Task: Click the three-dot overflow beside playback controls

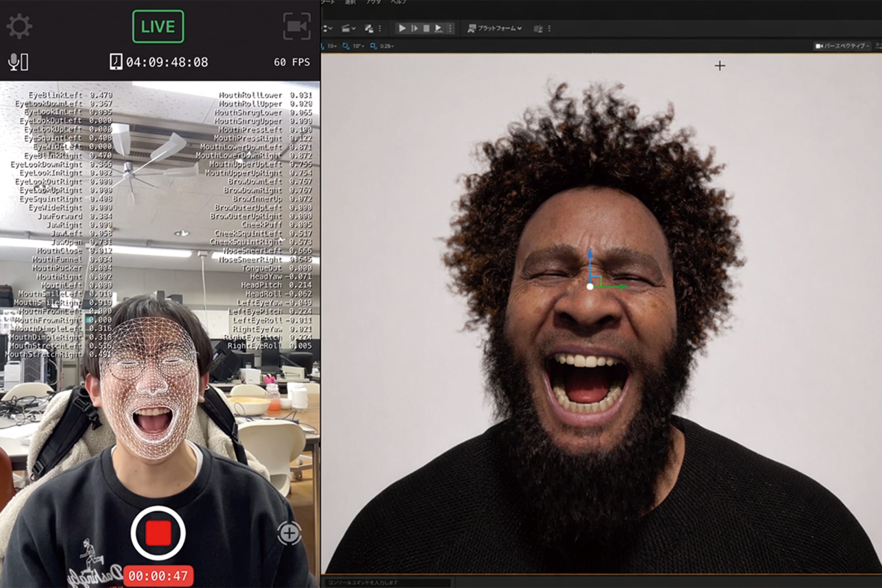Action: (450, 28)
